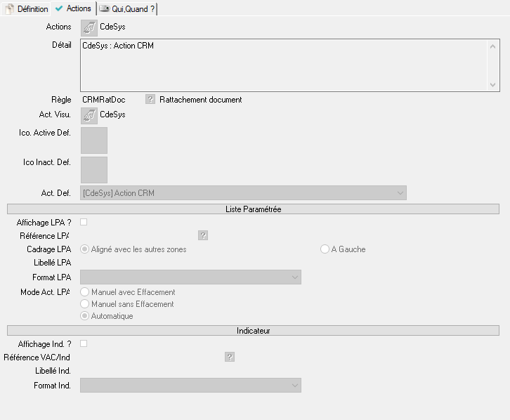Viewport: 510px width, 420px height.
Task: Click help icon next to Référence VAC/Ind
Action: click(x=229, y=357)
